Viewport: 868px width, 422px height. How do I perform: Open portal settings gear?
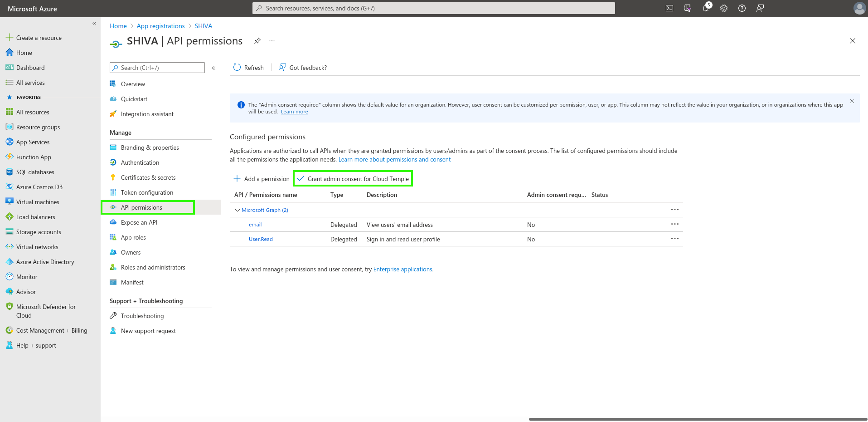coord(724,8)
